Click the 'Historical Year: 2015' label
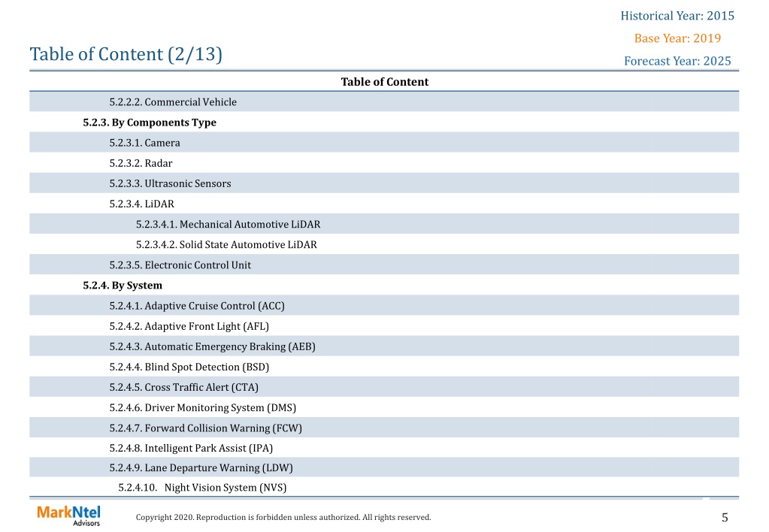Image resolution: width=769 pixels, height=532 pixels. [x=677, y=16]
